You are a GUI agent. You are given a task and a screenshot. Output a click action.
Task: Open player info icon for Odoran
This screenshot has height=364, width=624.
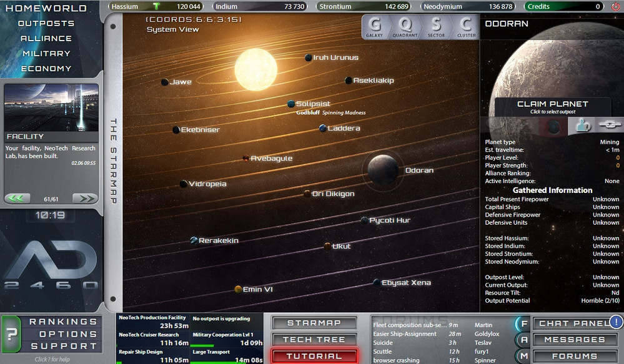point(583,126)
